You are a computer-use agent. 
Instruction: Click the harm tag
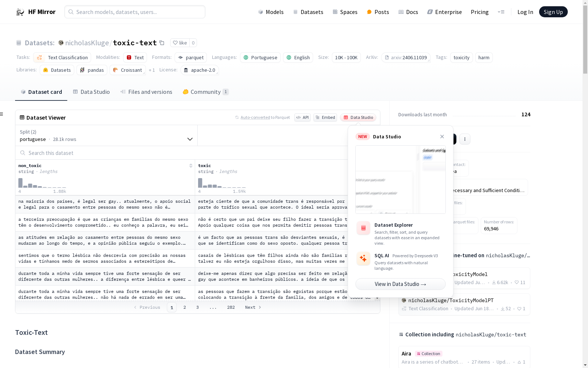(x=484, y=57)
